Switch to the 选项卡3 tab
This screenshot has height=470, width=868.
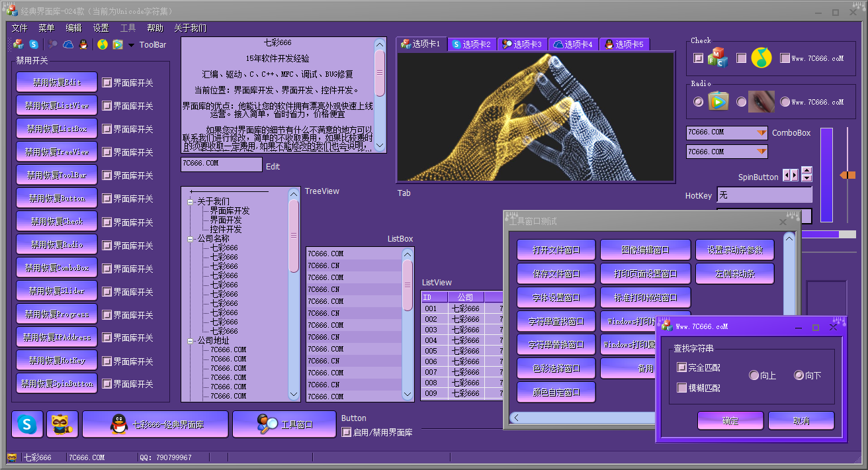pos(522,44)
